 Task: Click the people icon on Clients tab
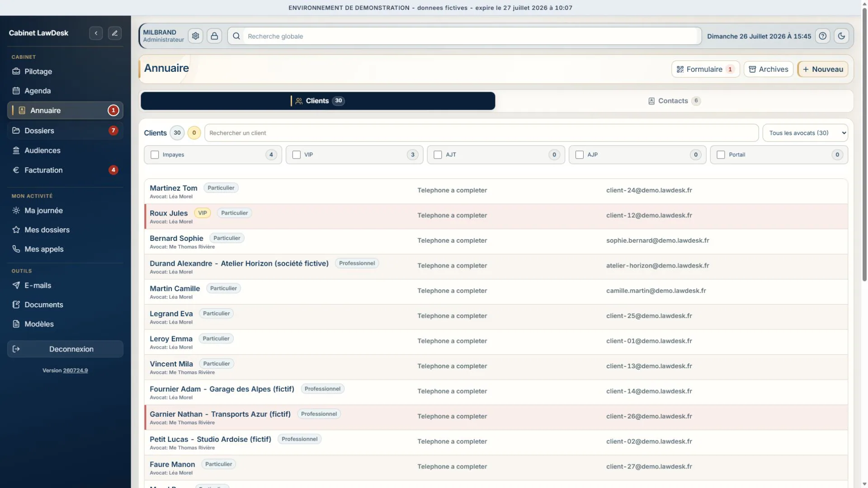[x=299, y=101]
